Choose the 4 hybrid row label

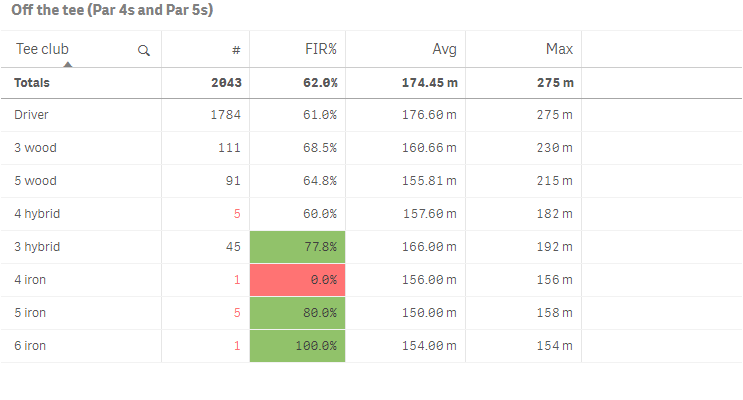coord(35,214)
